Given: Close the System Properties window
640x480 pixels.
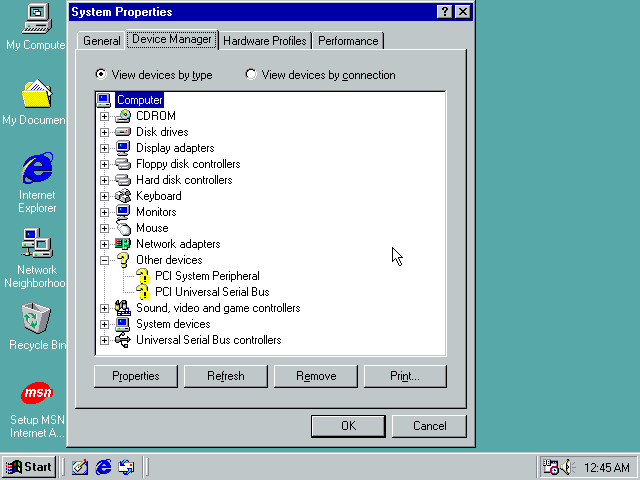Looking at the screenshot, I should click(463, 11).
